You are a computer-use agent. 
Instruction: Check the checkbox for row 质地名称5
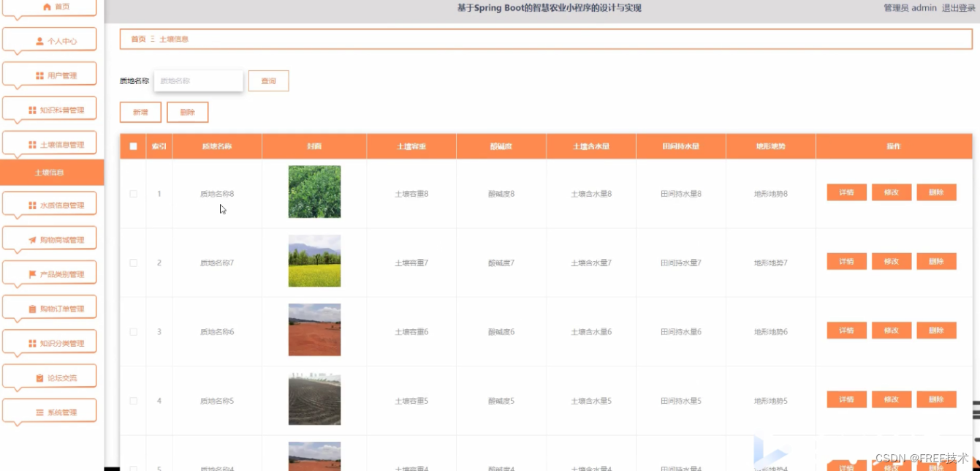click(x=133, y=401)
